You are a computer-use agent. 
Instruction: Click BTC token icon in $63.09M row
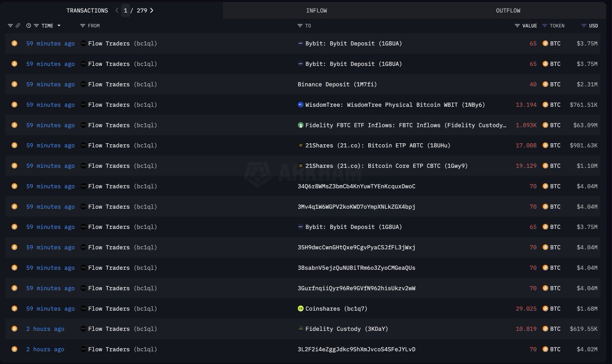(x=545, y=125)
